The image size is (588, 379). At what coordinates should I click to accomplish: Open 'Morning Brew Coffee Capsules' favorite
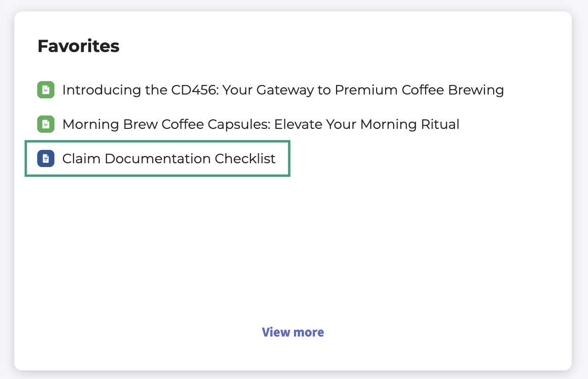tap(261, 125)
